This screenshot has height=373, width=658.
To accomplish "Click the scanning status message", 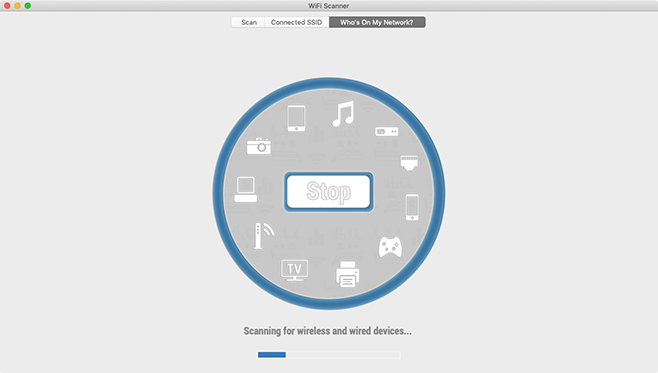I will 328,331.
